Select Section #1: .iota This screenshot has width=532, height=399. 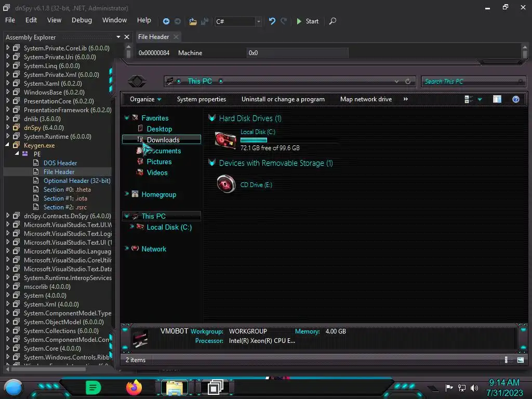65,198
